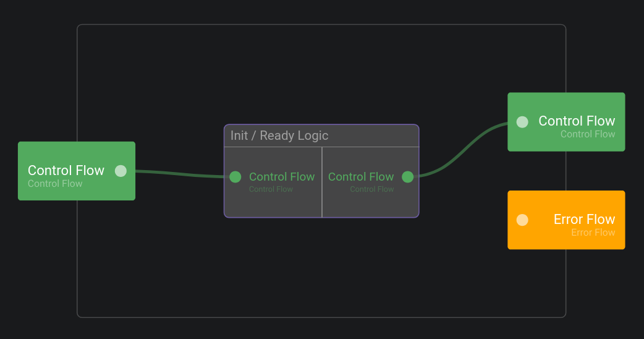
Task: Click small Control Flow subtitle in right green node
Action: pos(587,134)
